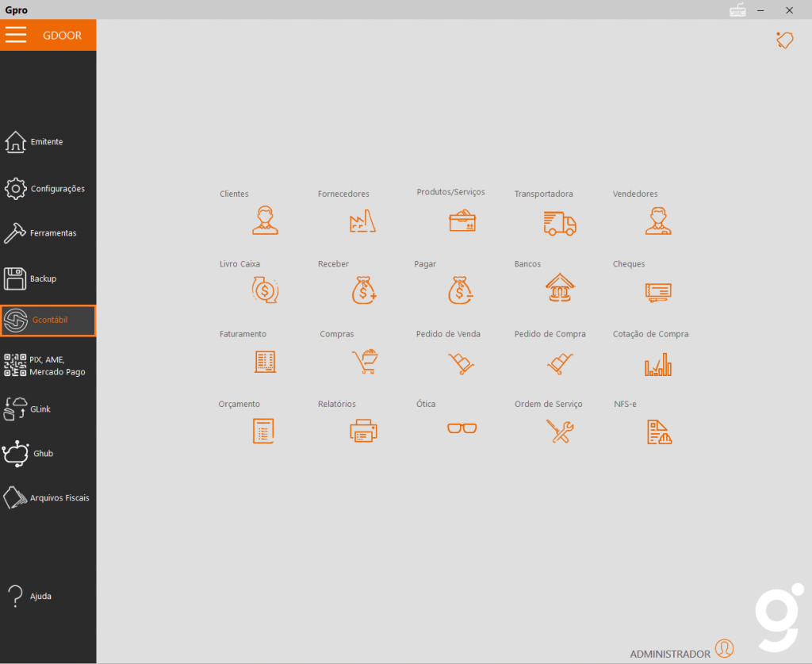This screenshot has height=664, width=812.
Task: Open the Transportadora truck icon
Action: coord(560,223)
